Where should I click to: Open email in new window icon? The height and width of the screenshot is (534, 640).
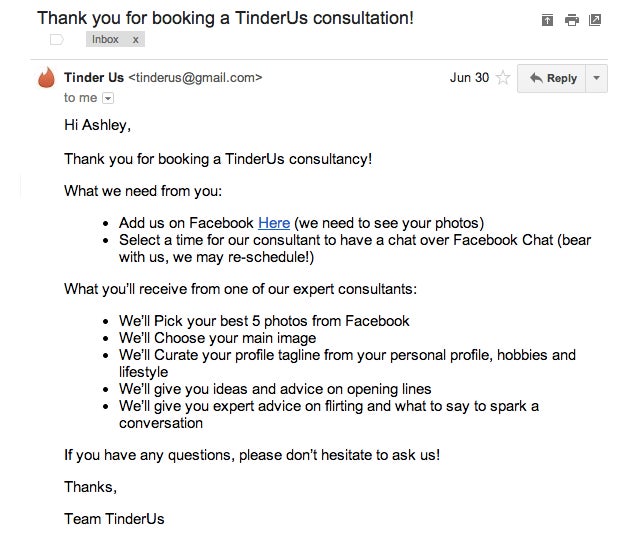tap(595, 20)
